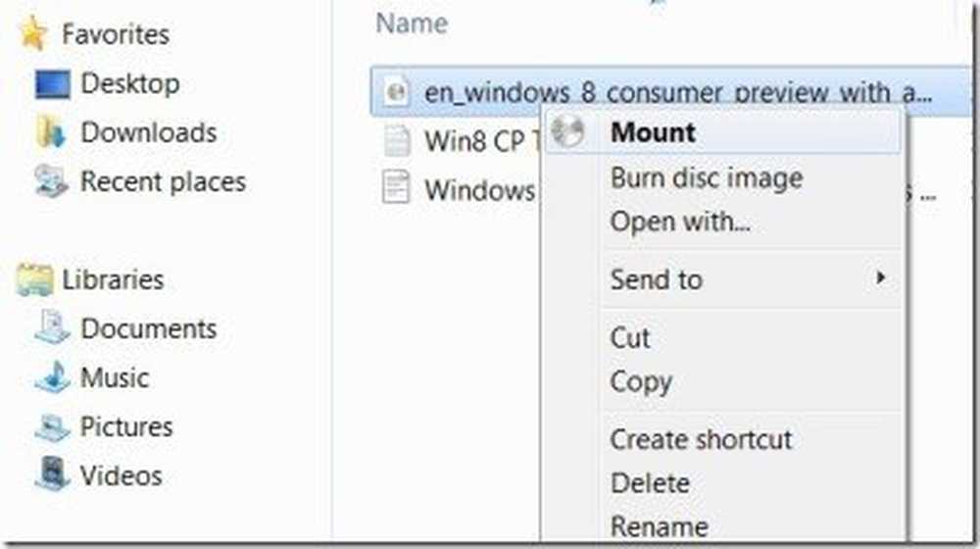Click the Libraries icon in the sidebar
Viewport: 980px width, 549px height.
[x=35, y=280]
